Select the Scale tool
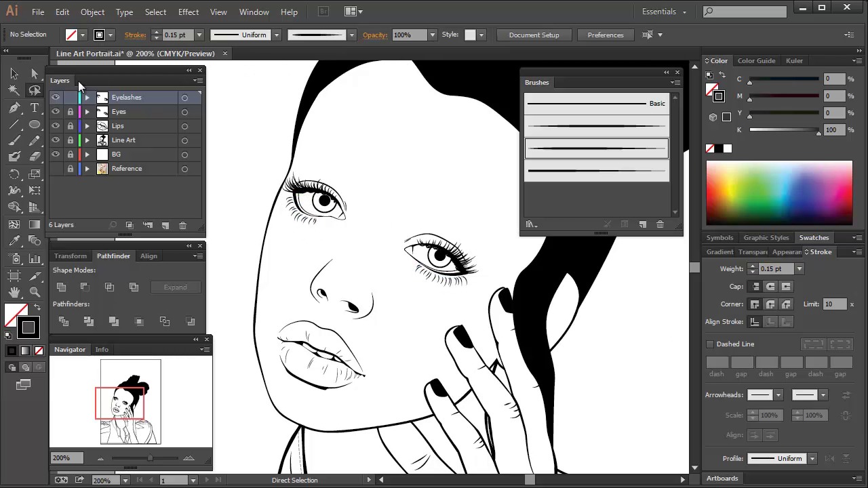This screenshot has width=868, height=488. [35, 174]
